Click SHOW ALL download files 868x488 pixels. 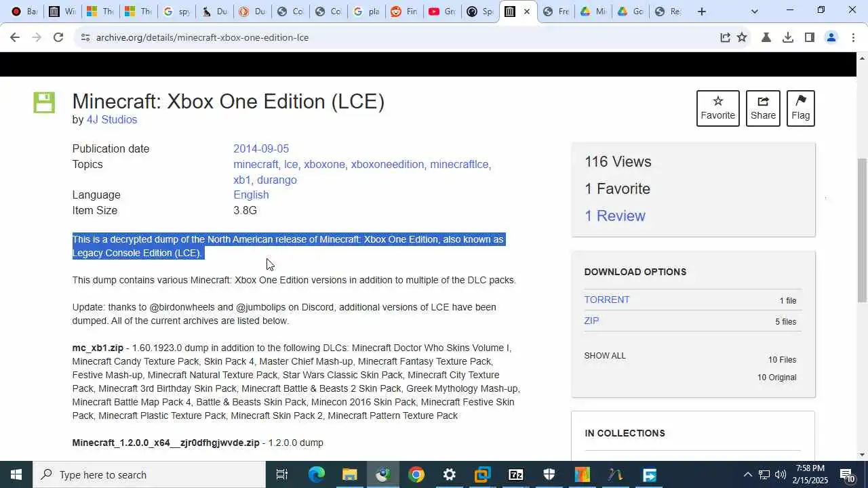(605, 356)
